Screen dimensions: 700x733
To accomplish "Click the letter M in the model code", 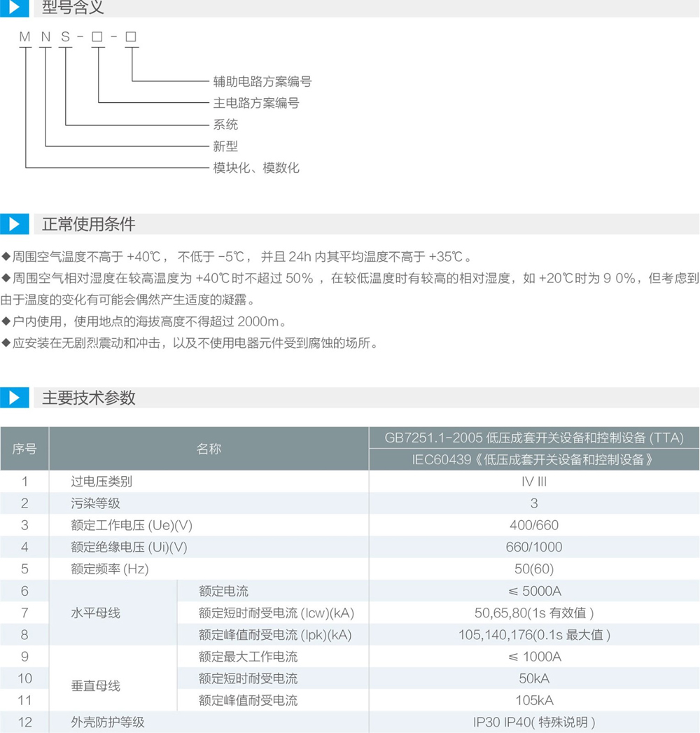I will pos(25,37).
